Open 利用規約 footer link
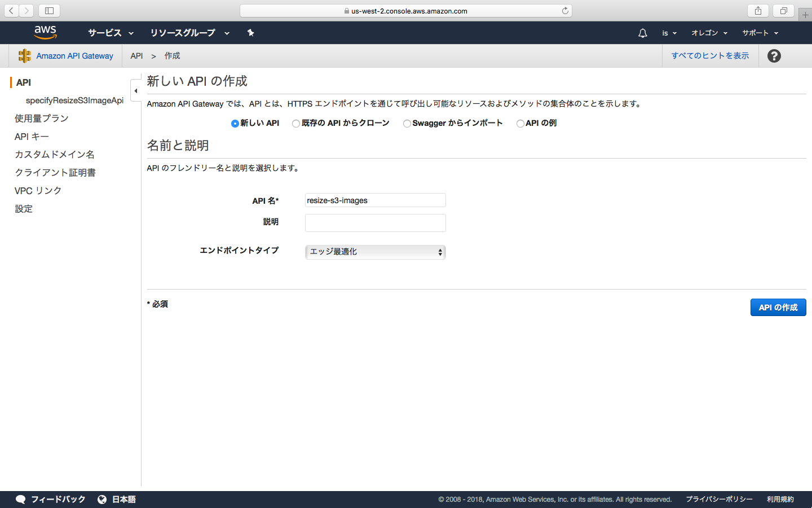Viewport: 812px width, 508px height. pyautogui.click(x=780, y=500)
